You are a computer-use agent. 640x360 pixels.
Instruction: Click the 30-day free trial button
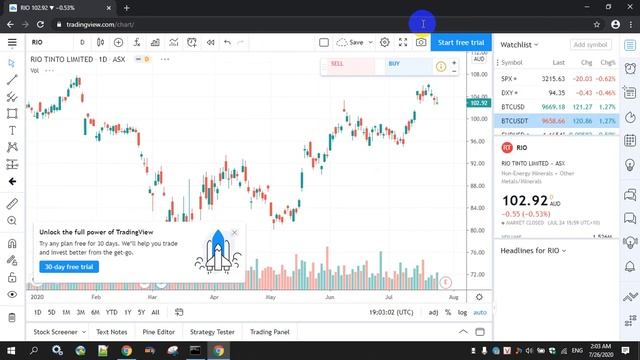click(69, 267)
